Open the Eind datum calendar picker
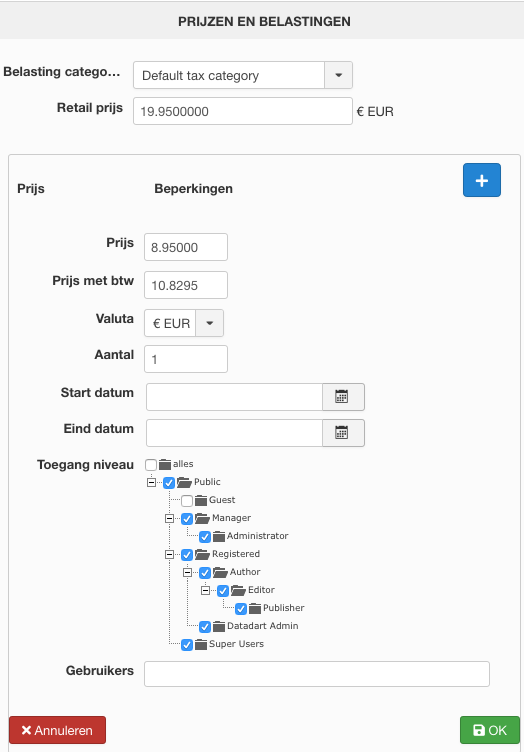 [x=343, y=433]
